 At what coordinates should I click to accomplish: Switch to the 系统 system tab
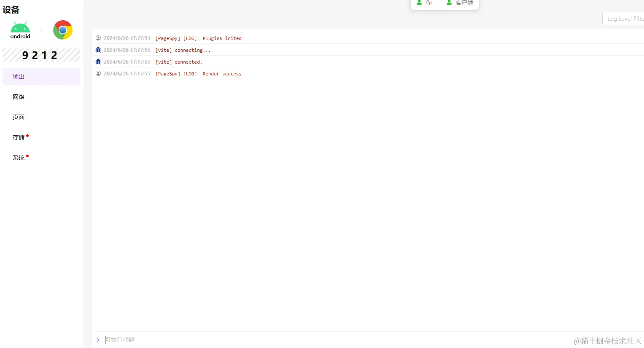click(x=41, y=158)
